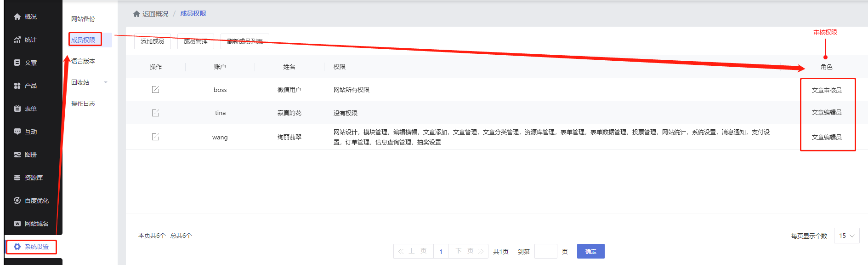
Task: Click the gear icon beside 系统设置
Action: (17, 247)
